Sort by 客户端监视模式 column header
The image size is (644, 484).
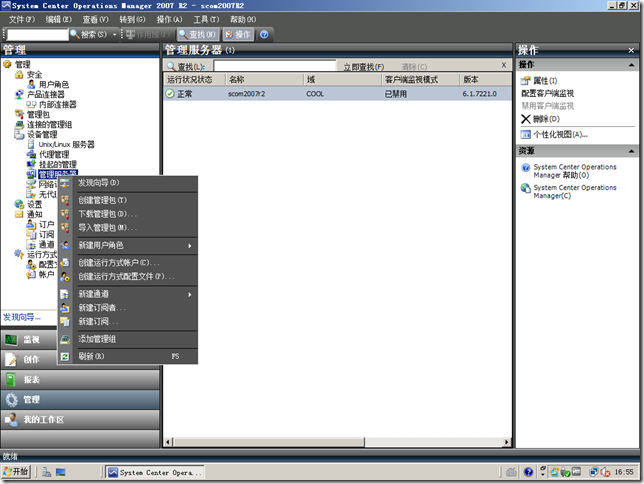pyautogui.click(x=421, y=79)
